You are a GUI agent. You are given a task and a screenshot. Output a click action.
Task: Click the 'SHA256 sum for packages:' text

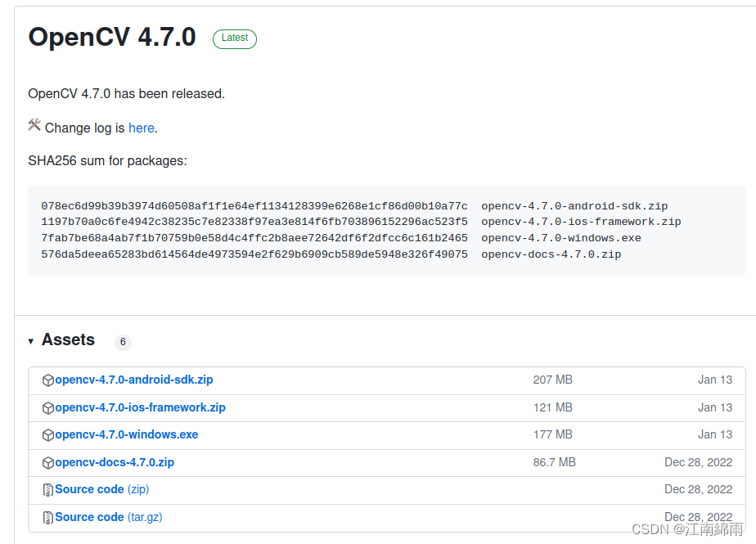tap(107, 160)
